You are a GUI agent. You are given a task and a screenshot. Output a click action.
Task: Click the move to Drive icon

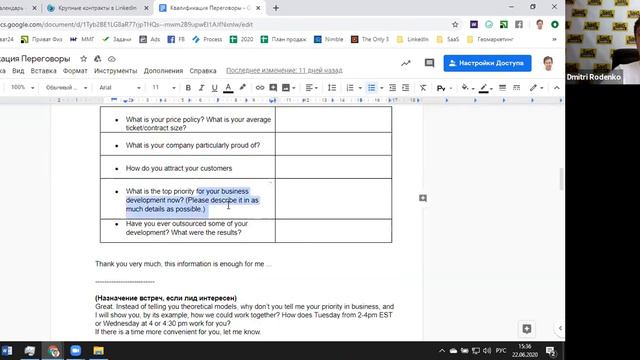point(98,59)
